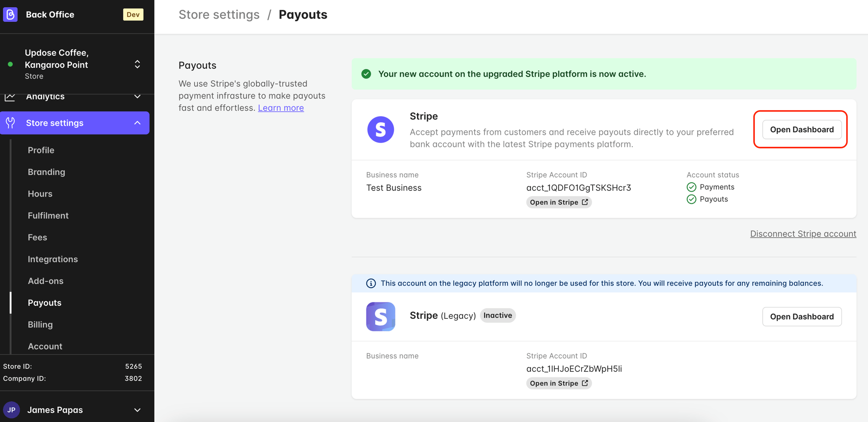Navigate back via the Store settings breadcrumb
Viewport: 868px width, 422px height.
pyautogui.click(x=219, y=14)
